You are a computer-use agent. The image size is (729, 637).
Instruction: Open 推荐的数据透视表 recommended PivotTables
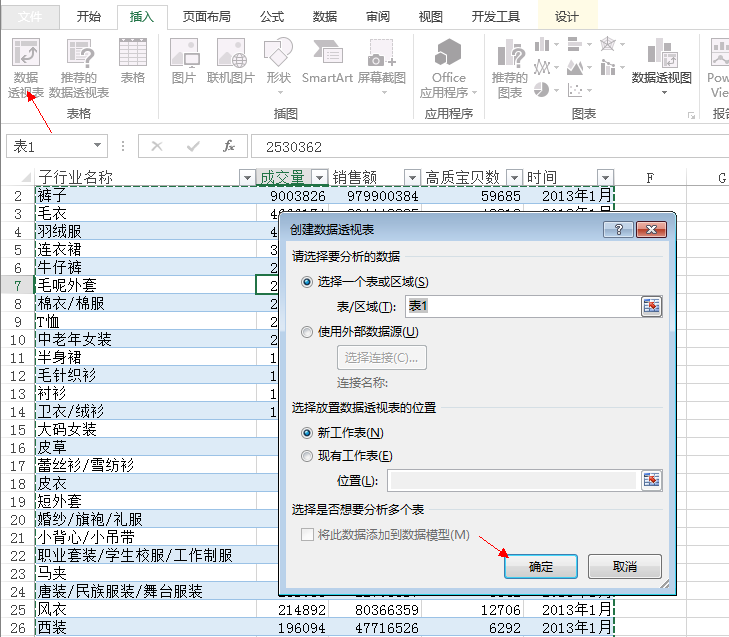(79, 68)
